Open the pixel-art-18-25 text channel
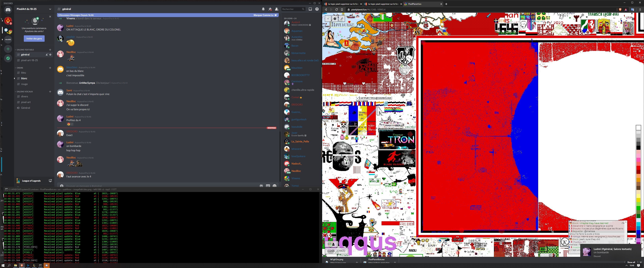Viewport: 644px width, 268px height. click(x=30, y=60)
